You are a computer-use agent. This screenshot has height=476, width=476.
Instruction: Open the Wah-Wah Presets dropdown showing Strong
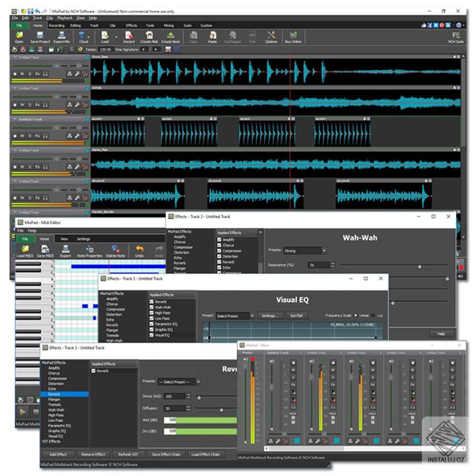[305, 250]
